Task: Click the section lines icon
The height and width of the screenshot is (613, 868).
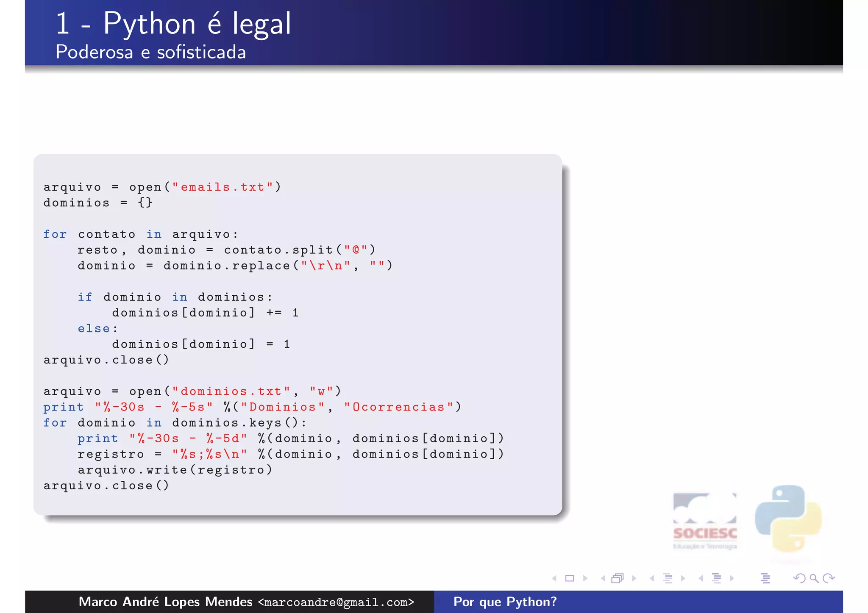Action: click(x=716, y=578)
